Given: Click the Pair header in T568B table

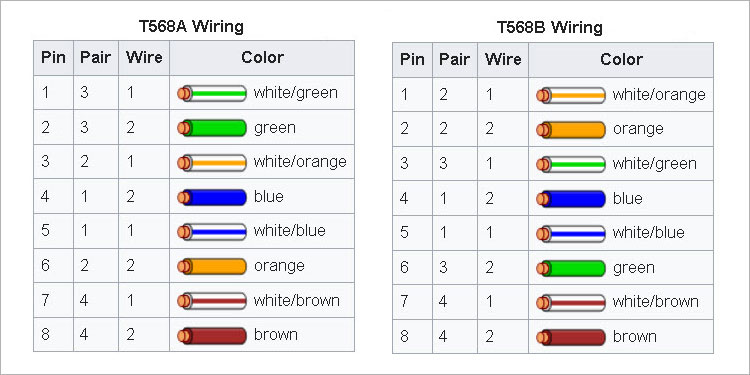Looking at the screenshot, I should pos(455,60).
